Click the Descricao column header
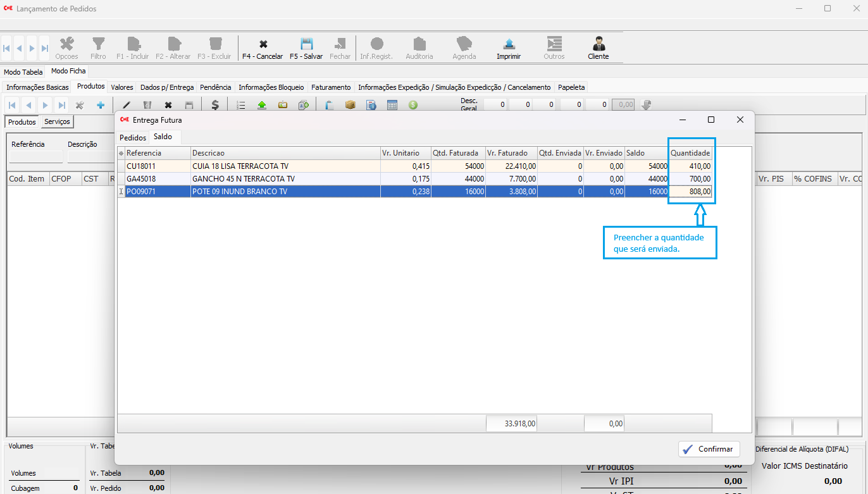The height and width of the screenshot is (494, 868). click(285, 153)
